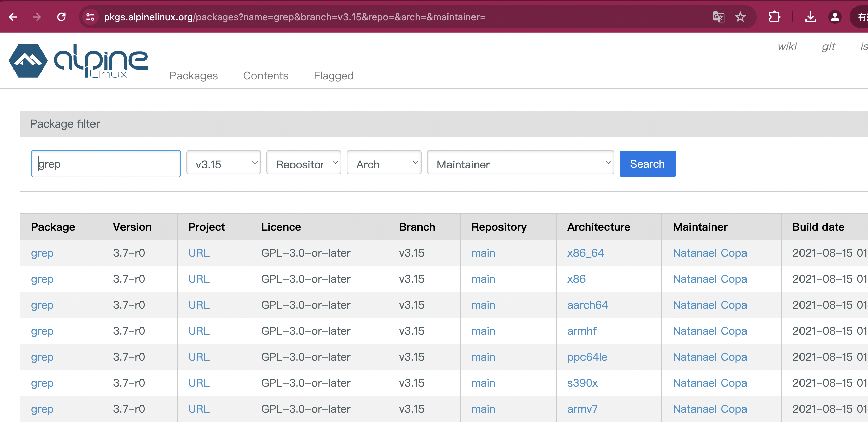Click the blue Search button

coord(648,164)
